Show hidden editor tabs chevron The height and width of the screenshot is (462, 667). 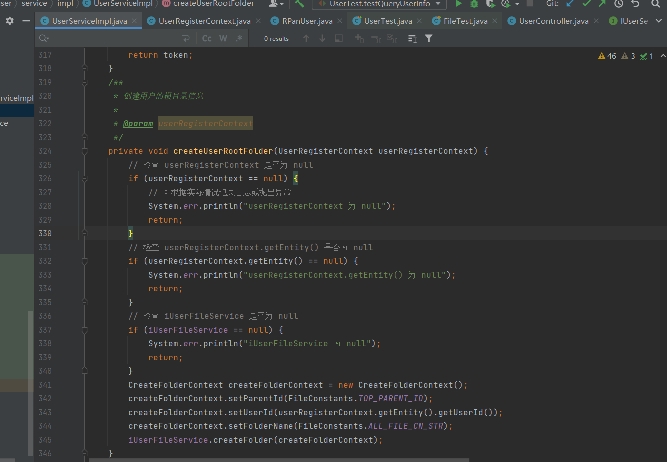[658, 21]
